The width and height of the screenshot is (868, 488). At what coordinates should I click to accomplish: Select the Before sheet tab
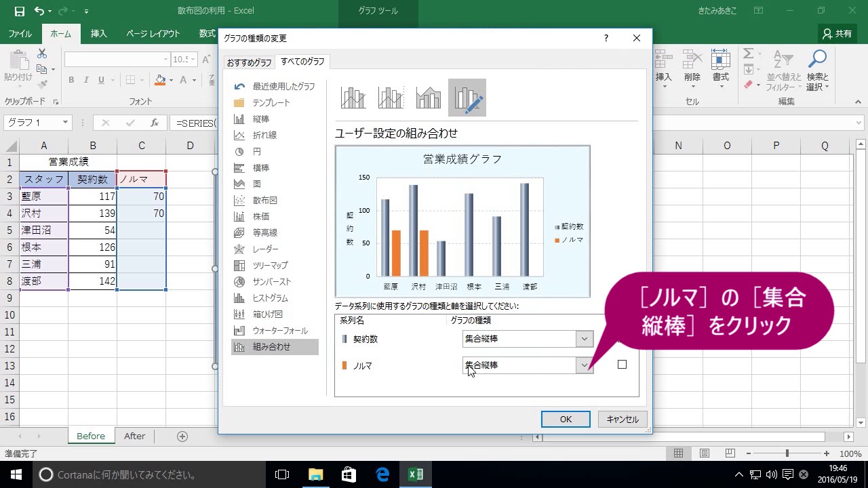(91, 436)
